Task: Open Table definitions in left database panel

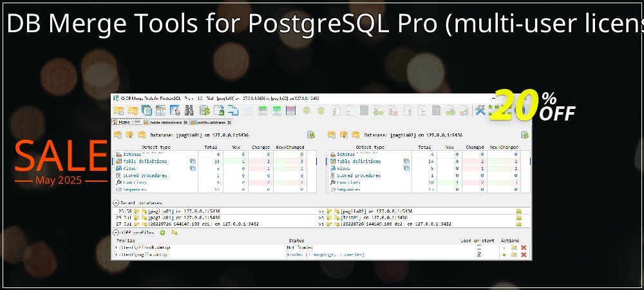Action: 144,161
